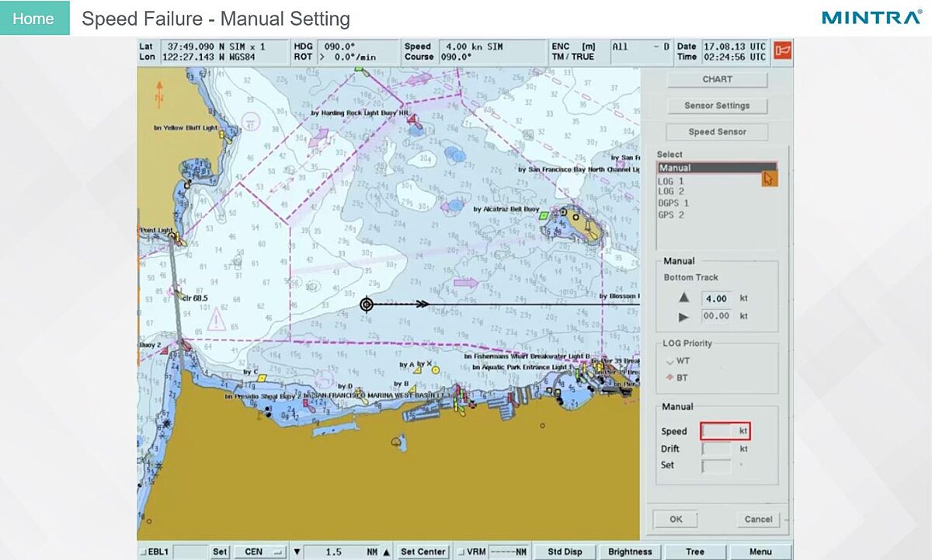932x560 pixels.
Task: Open Speed Sensor menu
Action: [x=718, y=132]
